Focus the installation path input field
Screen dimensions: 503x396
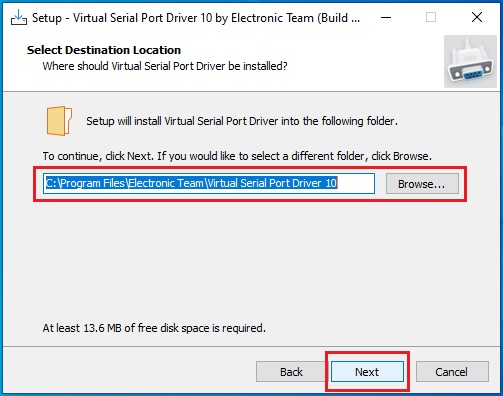coord(209,183)
